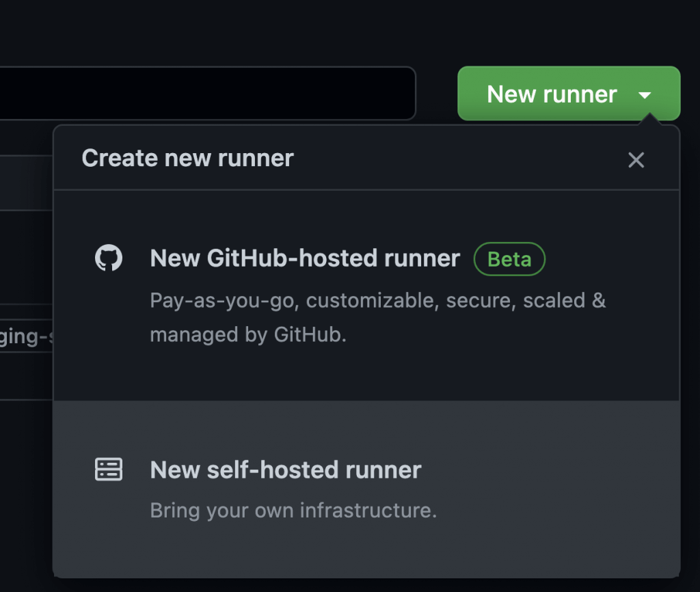The image size is (700, 592).
Task: Expand the New runner button options
Action: pos(647,94)
